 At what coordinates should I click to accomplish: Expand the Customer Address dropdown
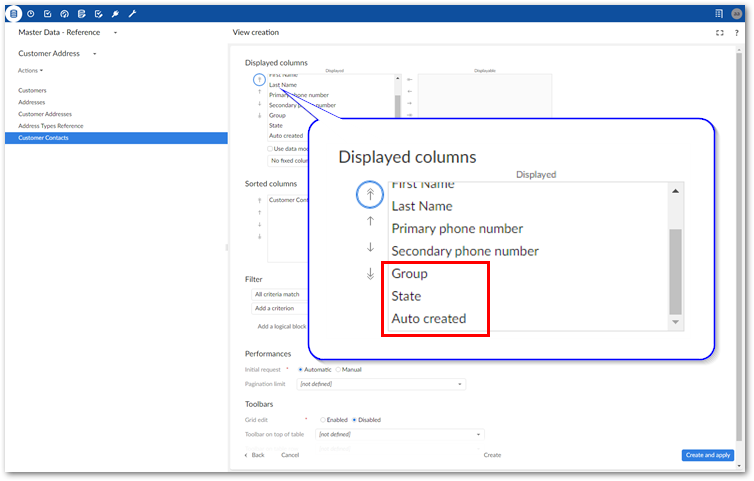pos(95,54)
